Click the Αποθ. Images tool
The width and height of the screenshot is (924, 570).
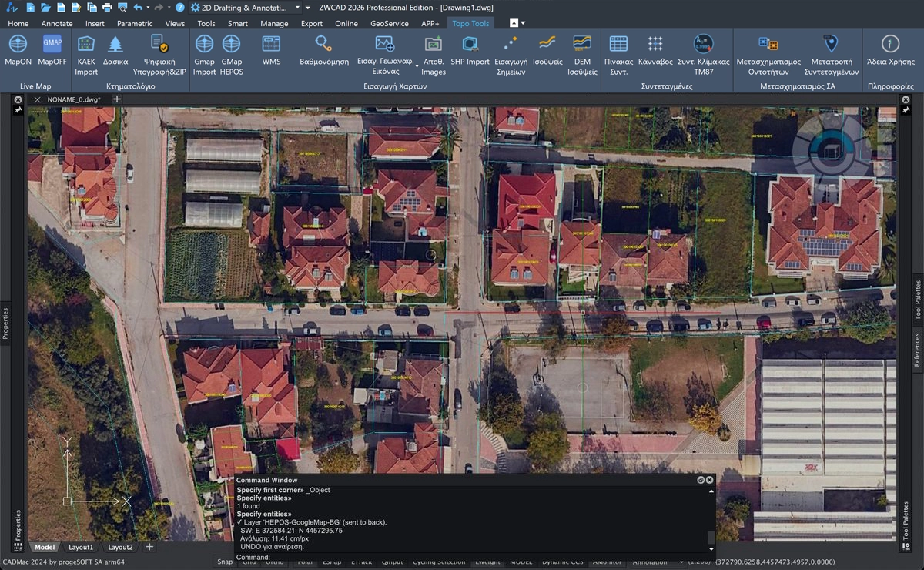click(434, 54)
